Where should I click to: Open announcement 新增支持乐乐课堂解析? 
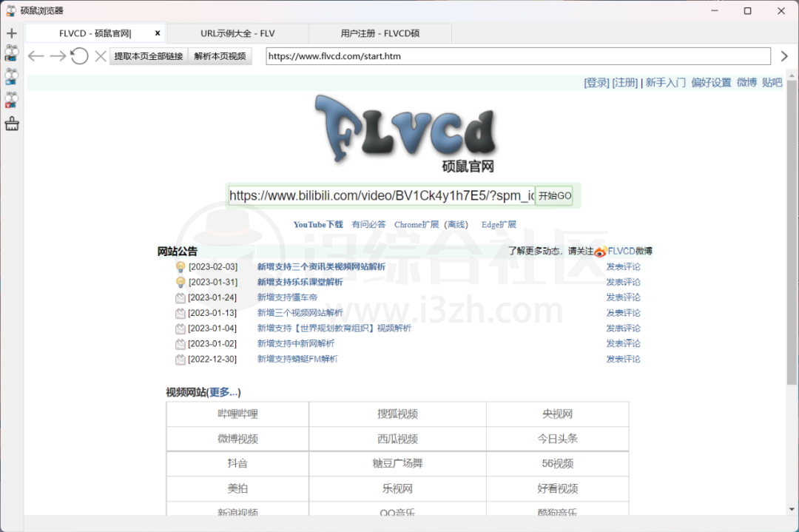pos(300,282)
